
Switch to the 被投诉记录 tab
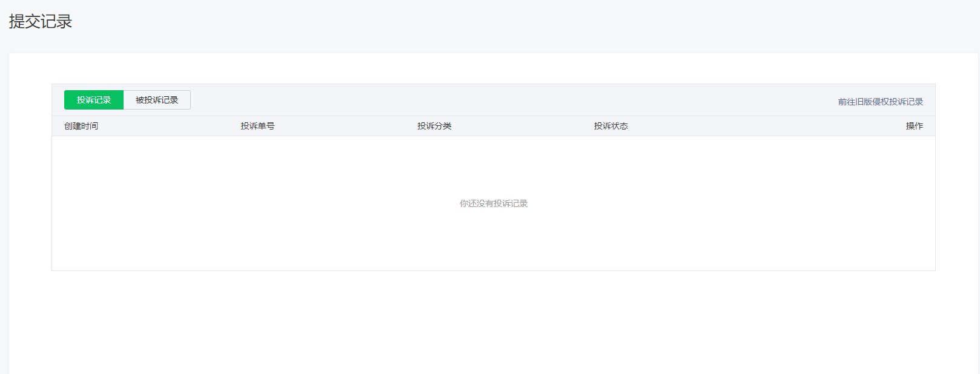pyautogui.click(x=157, y=100)
